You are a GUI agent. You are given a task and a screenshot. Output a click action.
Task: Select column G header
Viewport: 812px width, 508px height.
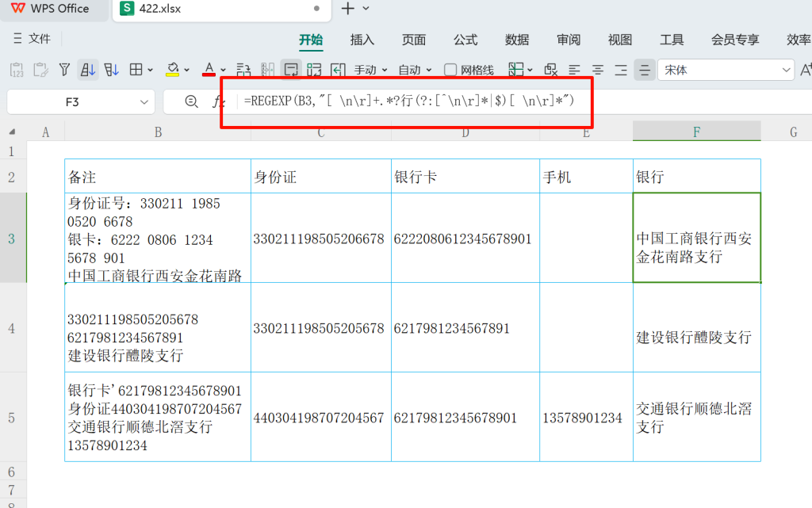793,132
